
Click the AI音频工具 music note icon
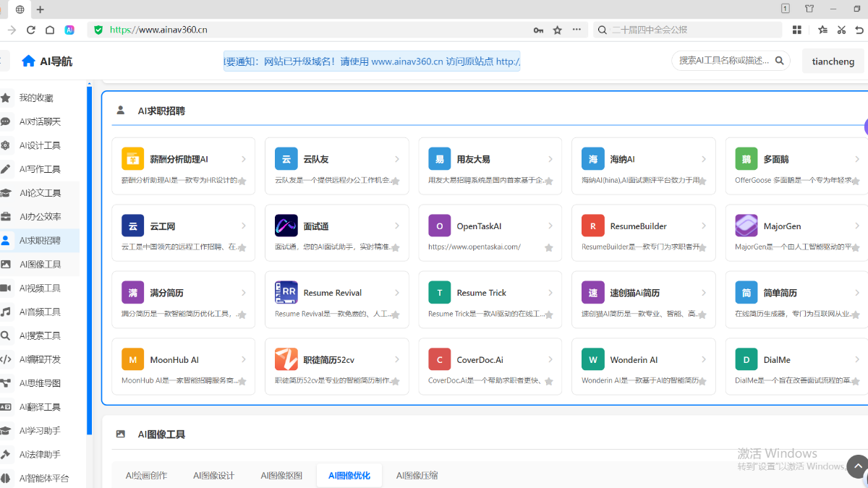point(5,312)
